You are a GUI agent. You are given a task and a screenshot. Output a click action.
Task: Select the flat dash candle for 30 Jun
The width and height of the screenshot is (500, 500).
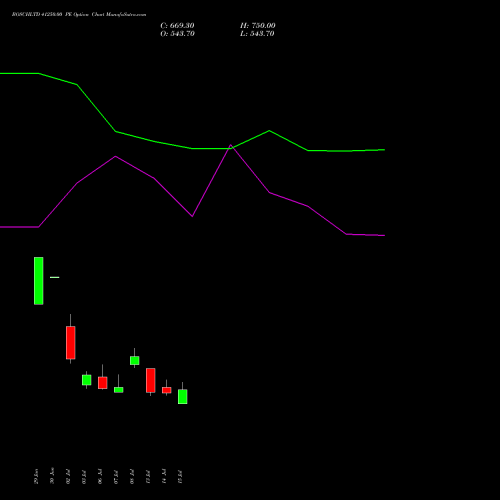55,277
